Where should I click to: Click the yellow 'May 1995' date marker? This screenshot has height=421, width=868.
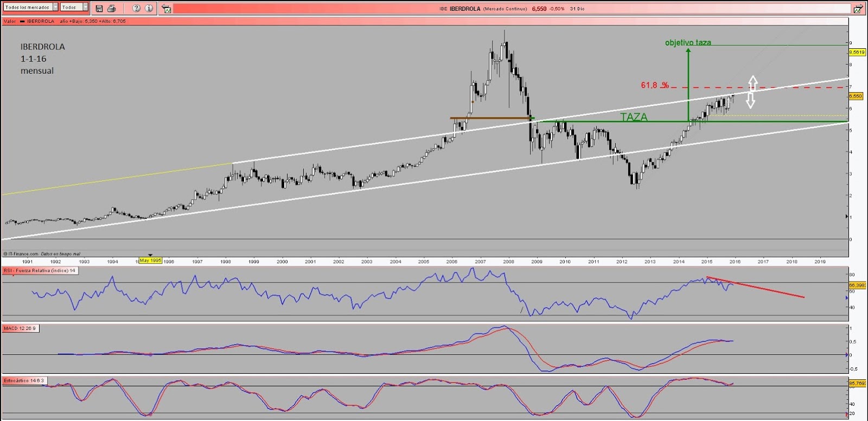click(150, 260)
